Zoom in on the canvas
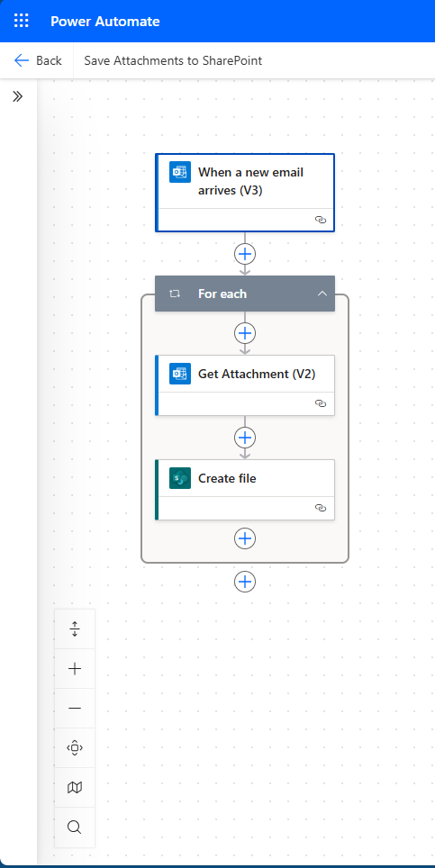The height and width of the screenshot is (868, 435). [75, 669]
